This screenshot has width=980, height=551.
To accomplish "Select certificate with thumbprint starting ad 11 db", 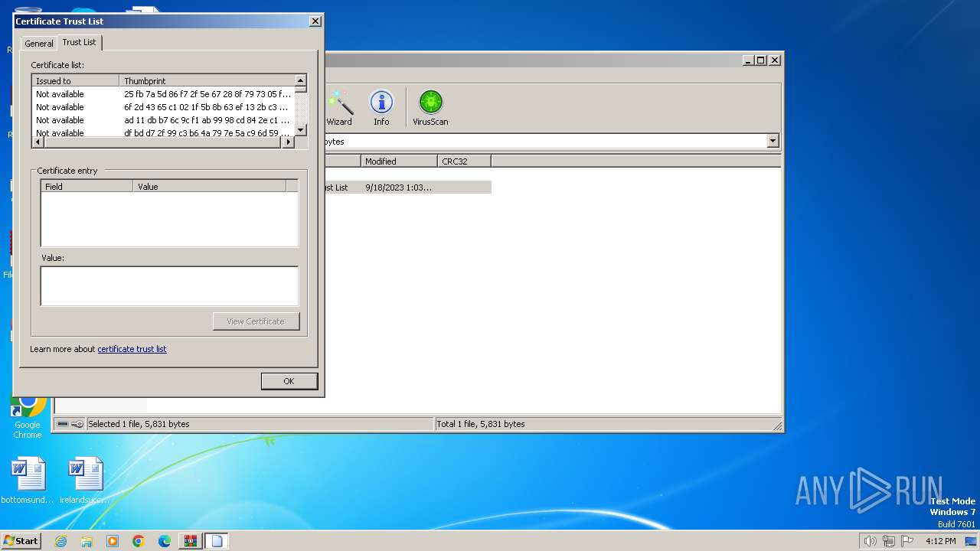I will click(163, 120).
